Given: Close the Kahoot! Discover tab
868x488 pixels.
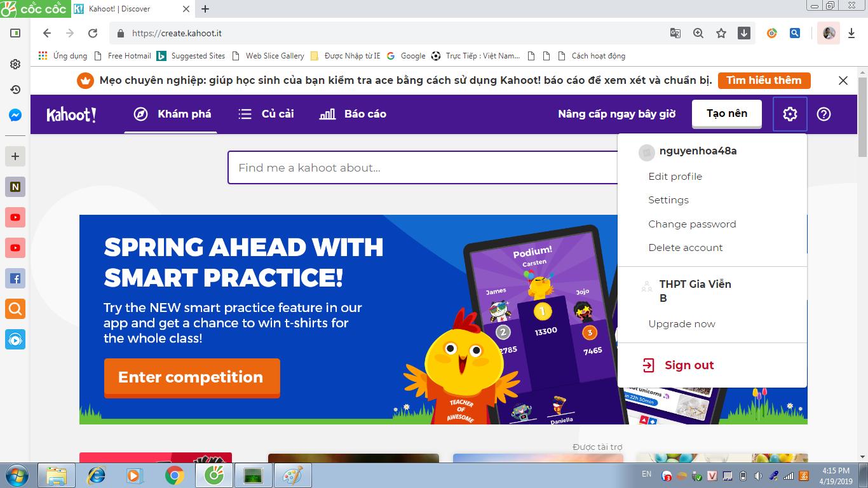Looking at the screenshot, I should [186, 9].
